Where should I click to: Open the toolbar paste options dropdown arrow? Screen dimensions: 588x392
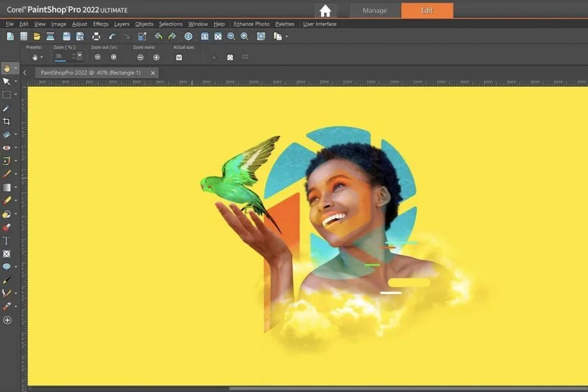point(287,37)
